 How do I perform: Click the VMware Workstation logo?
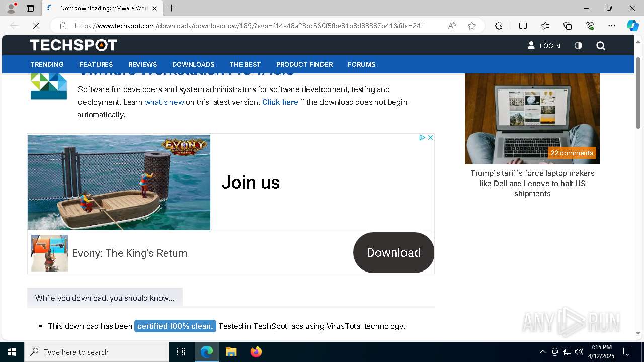(x=49, y=86)
